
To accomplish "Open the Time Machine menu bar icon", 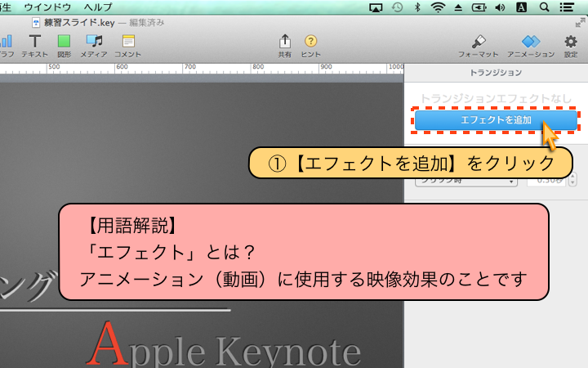I will pos(397,7).
